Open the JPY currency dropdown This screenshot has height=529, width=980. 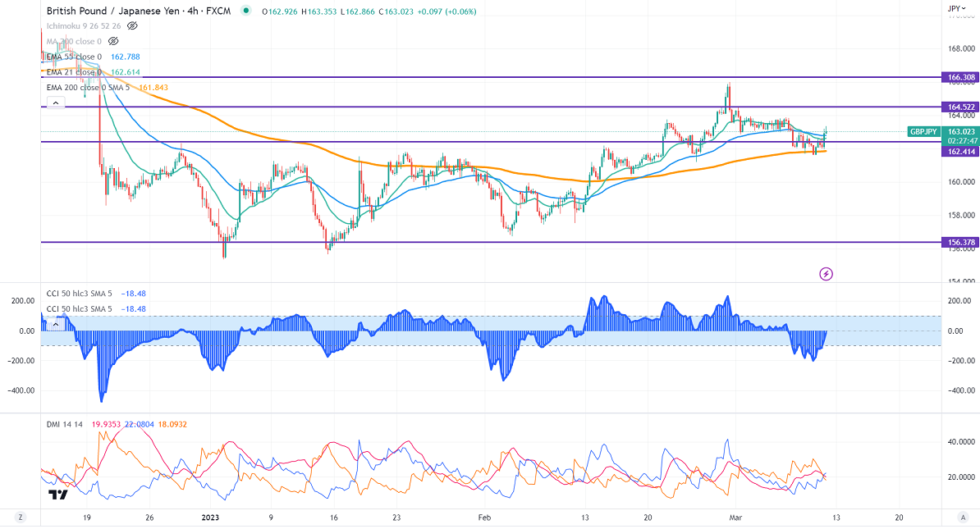click(955, 8)
